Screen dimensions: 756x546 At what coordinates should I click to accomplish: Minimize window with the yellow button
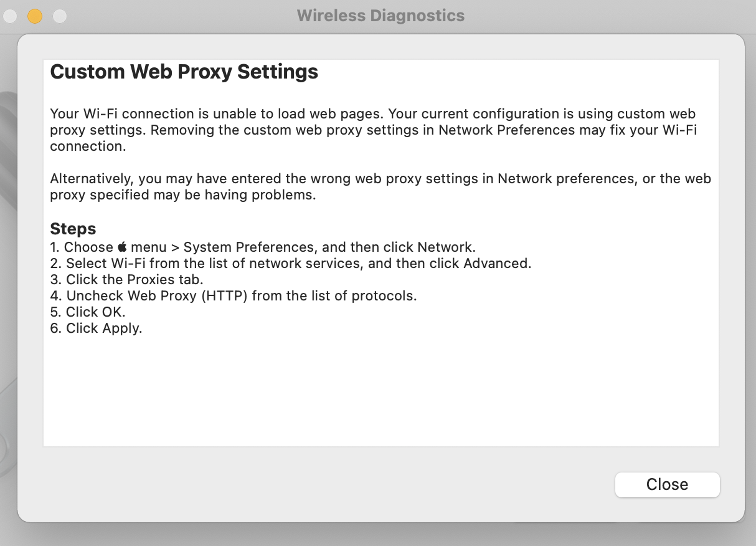point(35,16)
